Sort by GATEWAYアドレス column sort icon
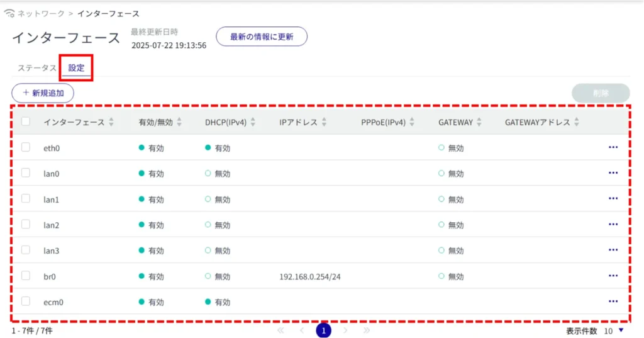This screenshot has width=644, height=338. pos(576,122)
